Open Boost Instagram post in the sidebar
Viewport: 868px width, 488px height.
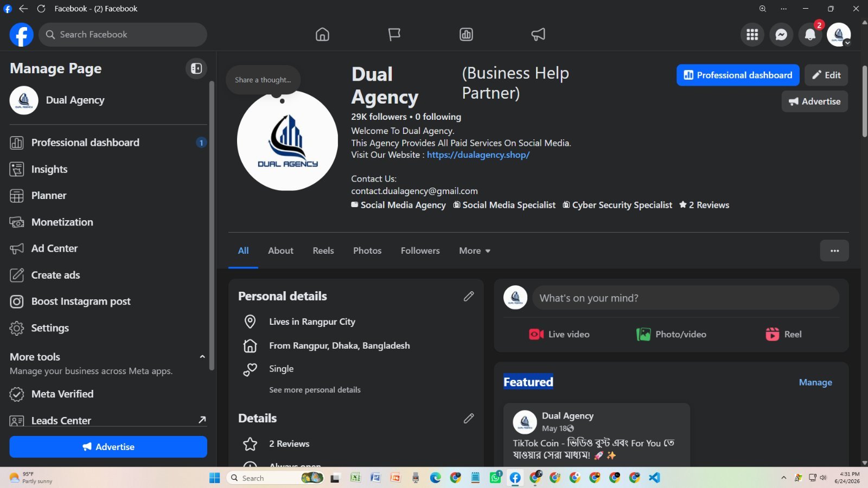(x=108, y=301)
